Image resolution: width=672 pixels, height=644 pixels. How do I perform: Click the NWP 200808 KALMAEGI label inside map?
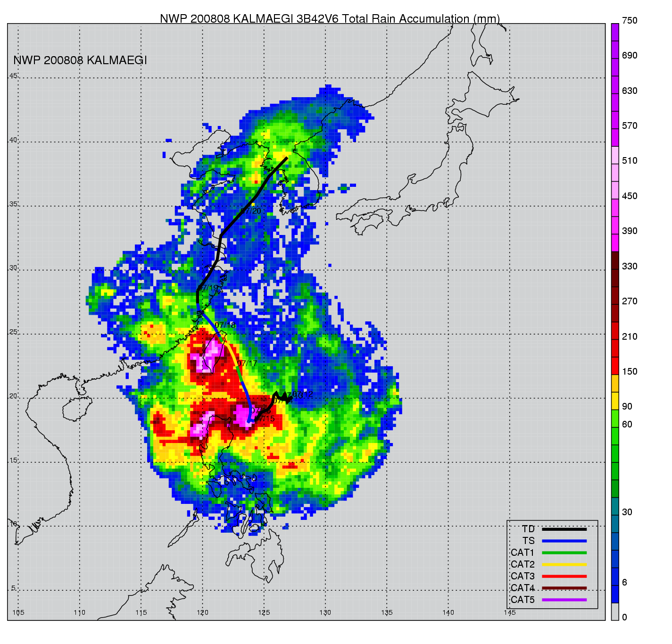tap(80, 60)
